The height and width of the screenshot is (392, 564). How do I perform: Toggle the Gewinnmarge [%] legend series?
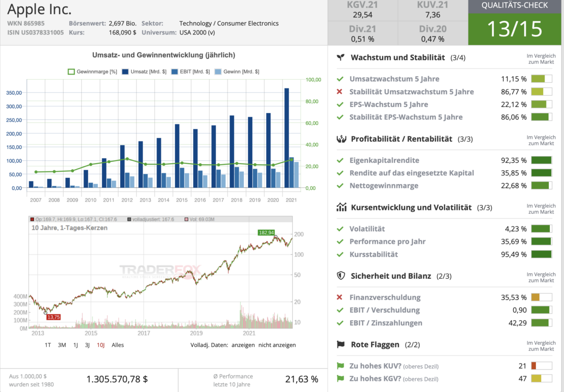pos(92,71)
